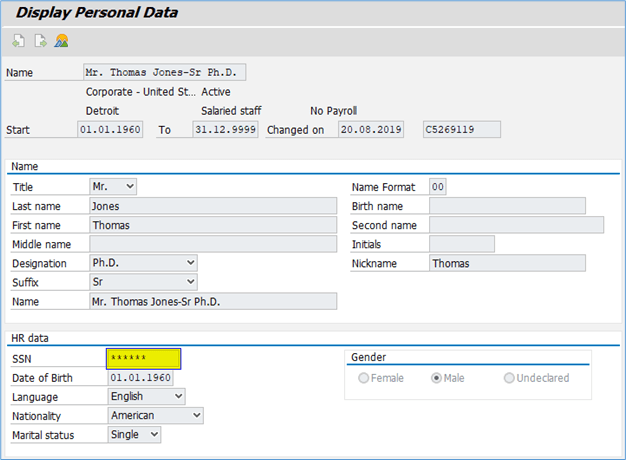Click the 'Gender' group heading
Image resolution: width=626 pixels, height=460 pixels.
tap(368, 357)
